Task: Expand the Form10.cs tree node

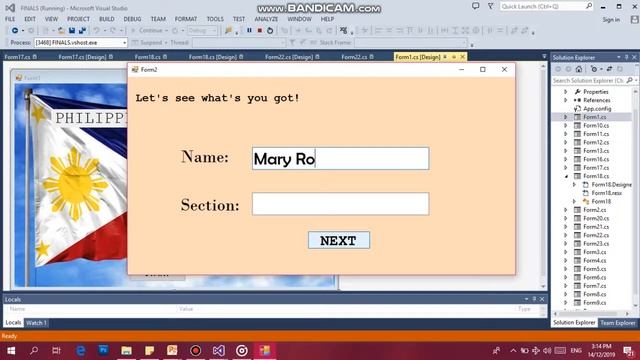Action: pyautogui.click(x=566, y=126)
